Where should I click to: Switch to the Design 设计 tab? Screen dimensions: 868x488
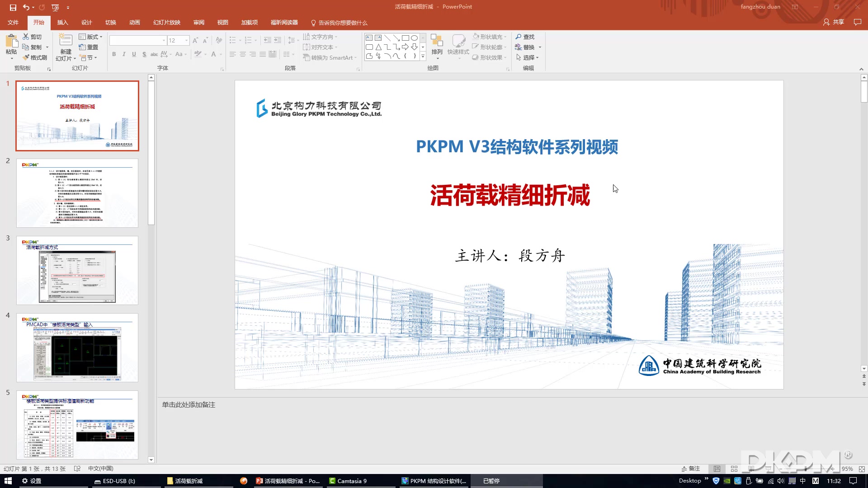coord(86,23)
